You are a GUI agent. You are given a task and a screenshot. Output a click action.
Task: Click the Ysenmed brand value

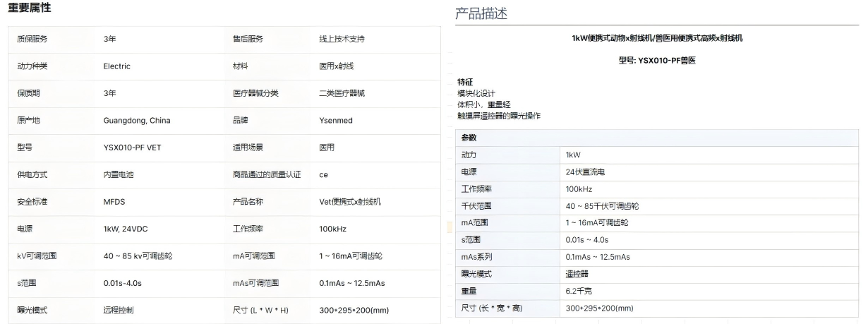pyautogui.click(x=335, y=121)
